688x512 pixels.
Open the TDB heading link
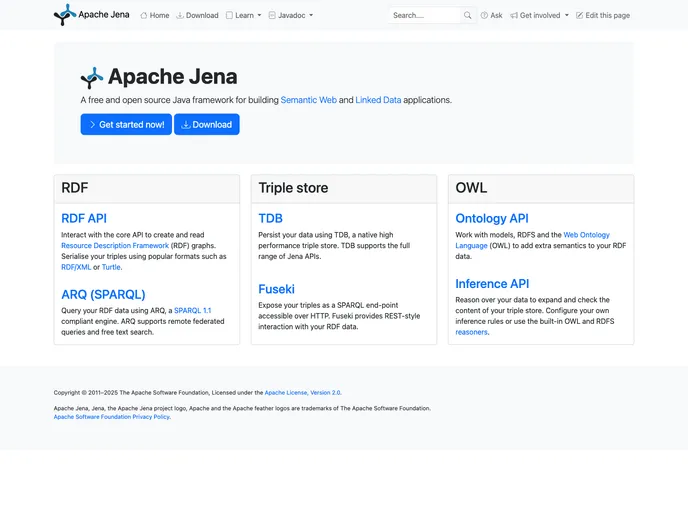pos(270,218)
